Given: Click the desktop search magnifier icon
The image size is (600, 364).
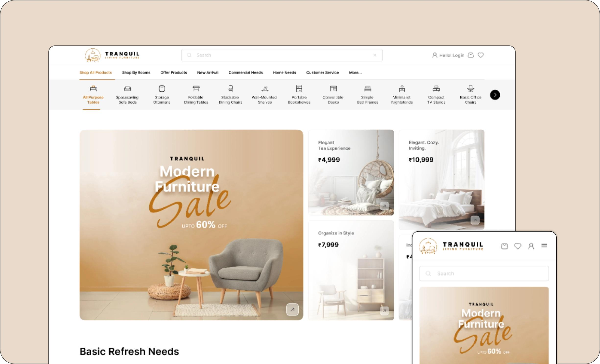Looking at the screenshot, I should (x=189, y=55).
